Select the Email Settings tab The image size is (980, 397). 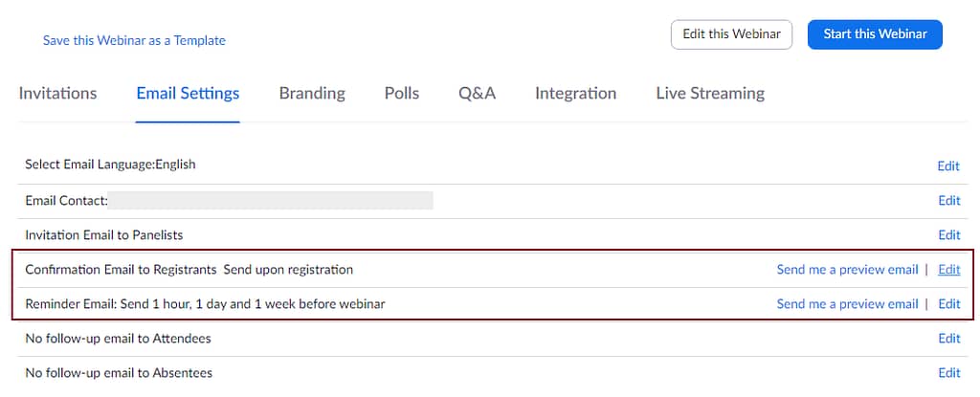tap(188, 93)
